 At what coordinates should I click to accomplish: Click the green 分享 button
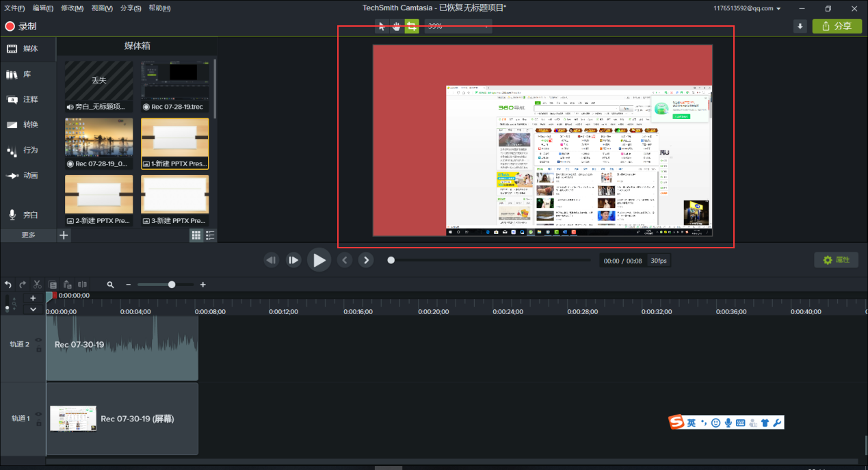pos(837,26)
